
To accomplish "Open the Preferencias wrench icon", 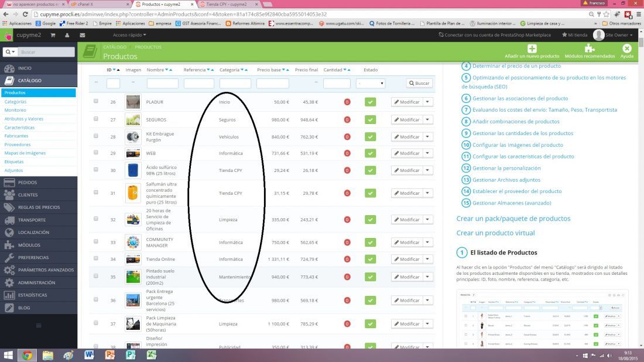I will coord(9,257).
